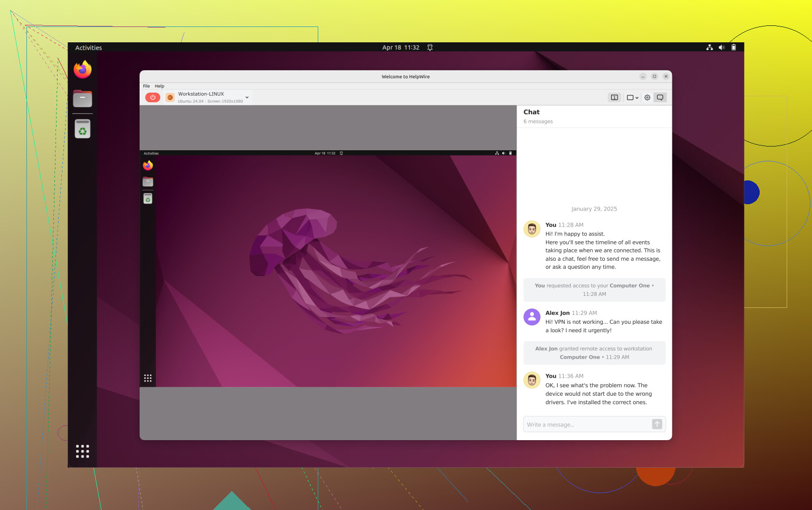This screenshot has width=812, height=510.
Task: Open HelpWire settings gear
Action: point(647,97)
